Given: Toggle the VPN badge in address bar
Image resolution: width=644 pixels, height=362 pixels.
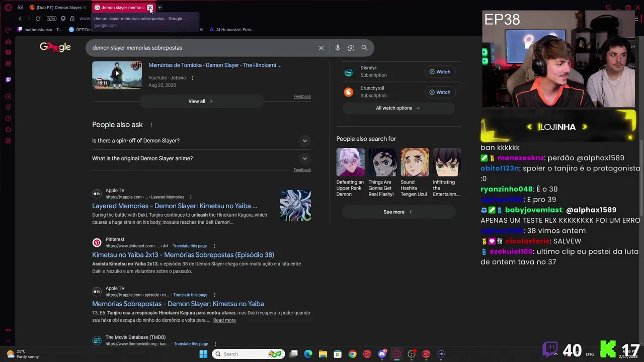Looking at the screenshot, I should tap(51, 19).
